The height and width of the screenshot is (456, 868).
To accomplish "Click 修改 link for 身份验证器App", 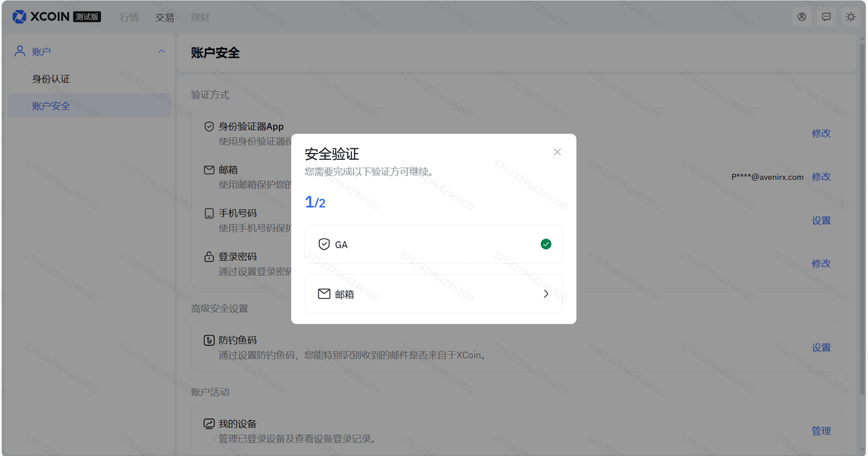I will point(821,133).
